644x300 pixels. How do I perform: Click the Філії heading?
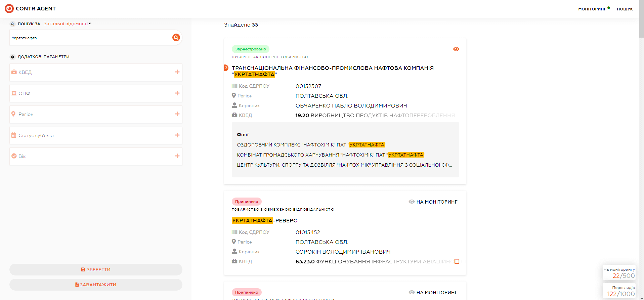(x=243, y=134)
